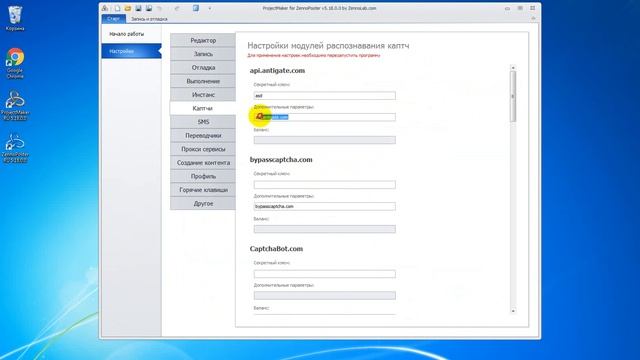Open the Выполнение settings section
Screen dimensions: 640x360
[x=203, y=81]
